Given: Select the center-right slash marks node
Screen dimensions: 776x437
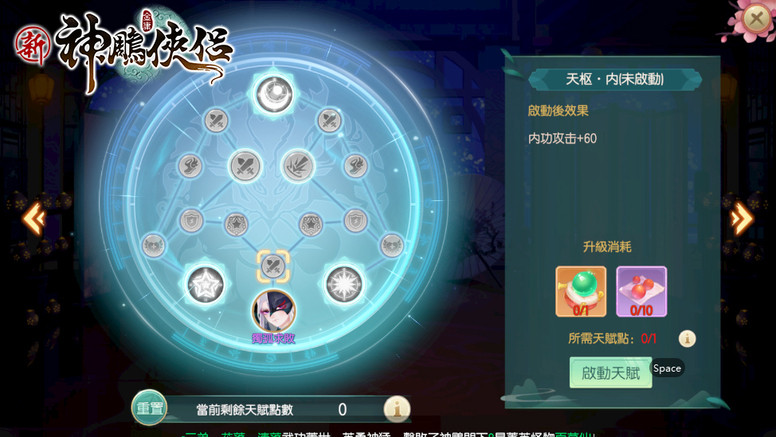Looking at the screenshot, I should point(297,166).
